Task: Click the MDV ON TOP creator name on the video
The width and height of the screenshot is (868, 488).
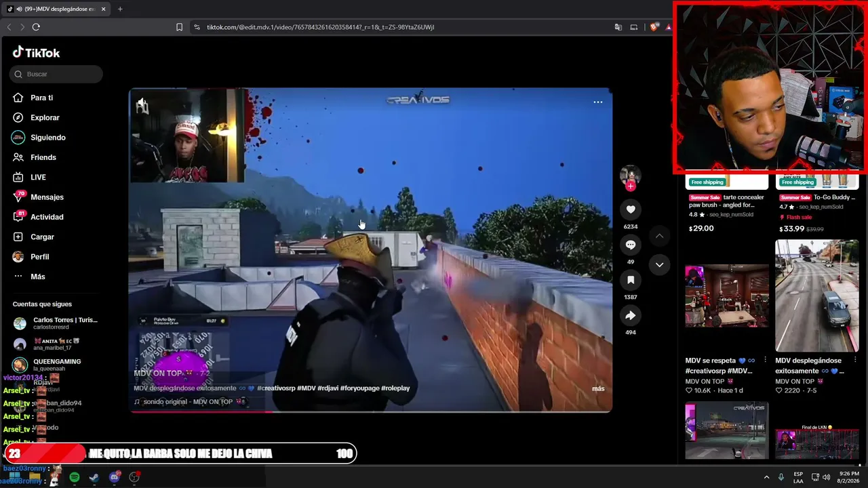Action: coord(158,373)
